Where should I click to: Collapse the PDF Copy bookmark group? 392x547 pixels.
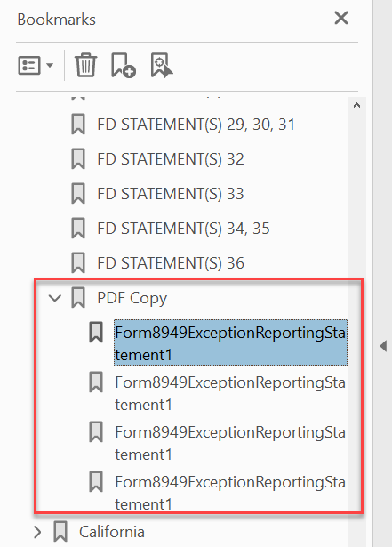tap(55, 298)
